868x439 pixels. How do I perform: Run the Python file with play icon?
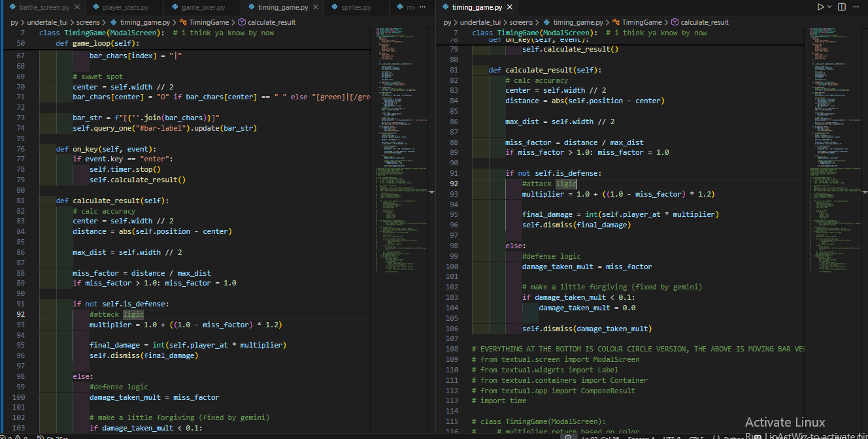click(820, 7)
